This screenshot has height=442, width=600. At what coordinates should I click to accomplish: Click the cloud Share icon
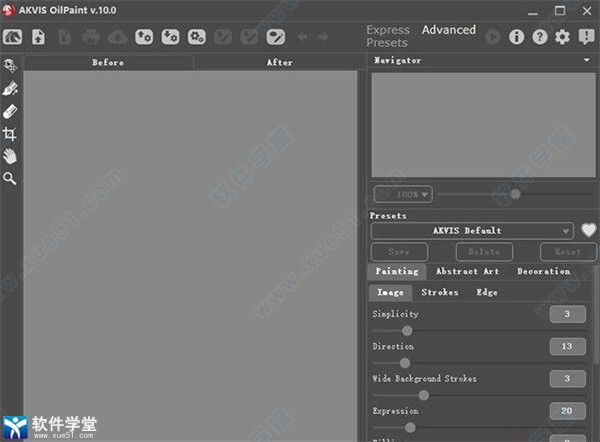pyautogui.click(x=117, y=37)
